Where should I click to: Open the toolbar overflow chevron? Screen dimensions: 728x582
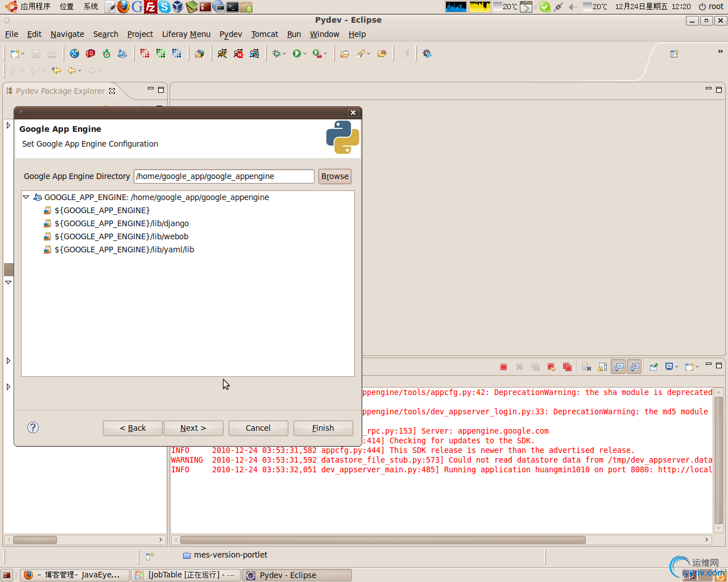[x=720, y=51]
